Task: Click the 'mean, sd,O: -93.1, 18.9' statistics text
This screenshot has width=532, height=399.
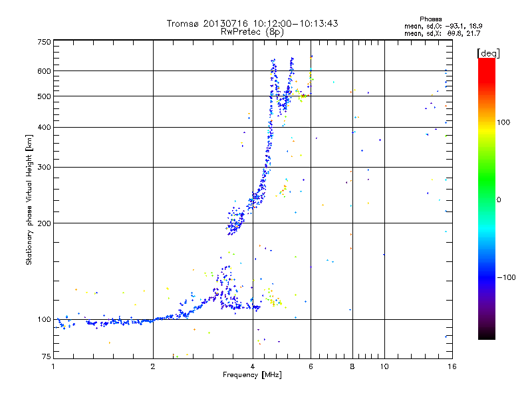Action: tap(444, 26)
